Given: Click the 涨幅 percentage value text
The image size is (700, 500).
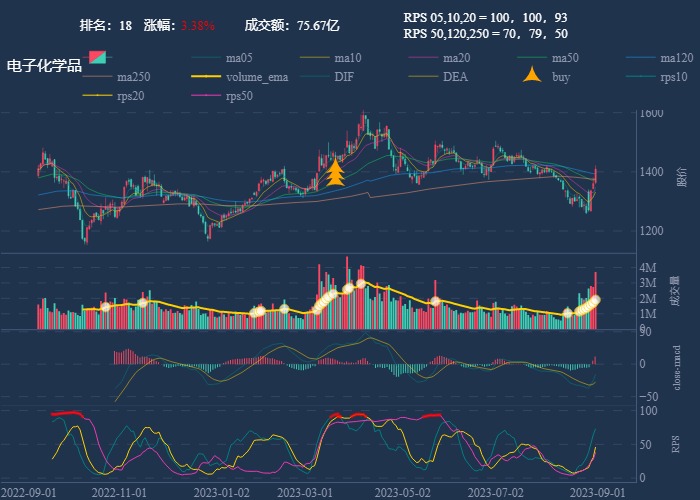Looking at the screenshot, I should point(197,25).
